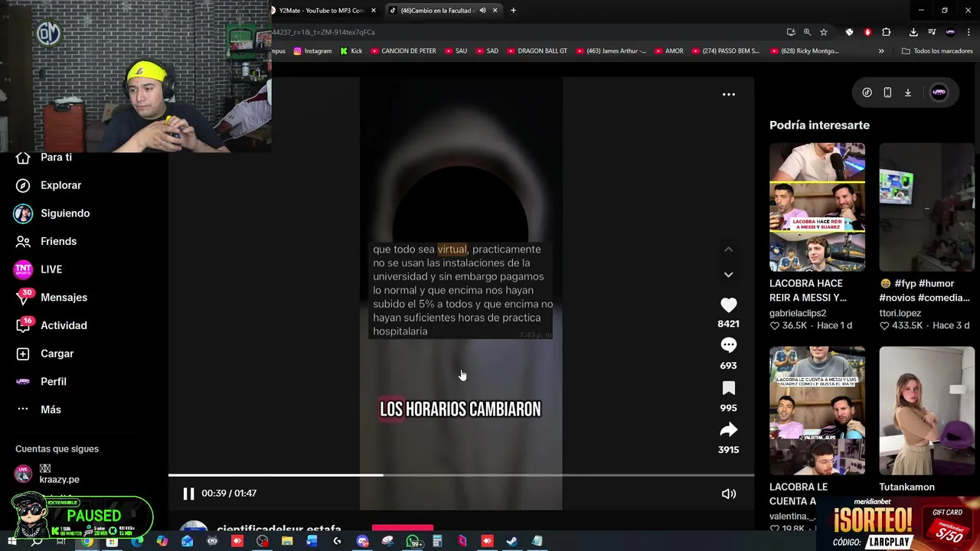
Task: Save the video using the bookmark icon
Action: [728, 388]
